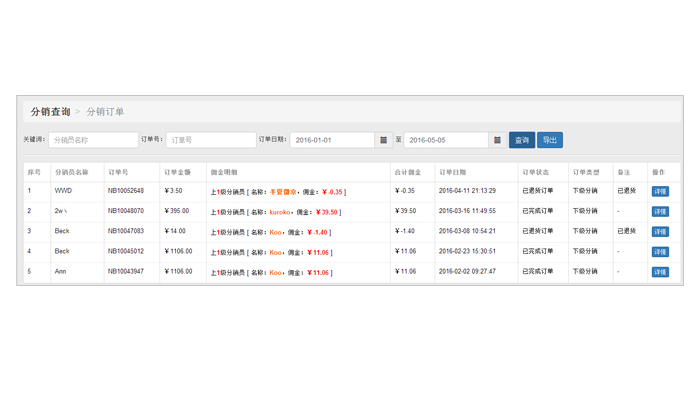Click the 订单状态 column header
Screen dimensions: 700x400
coord(535,172)
